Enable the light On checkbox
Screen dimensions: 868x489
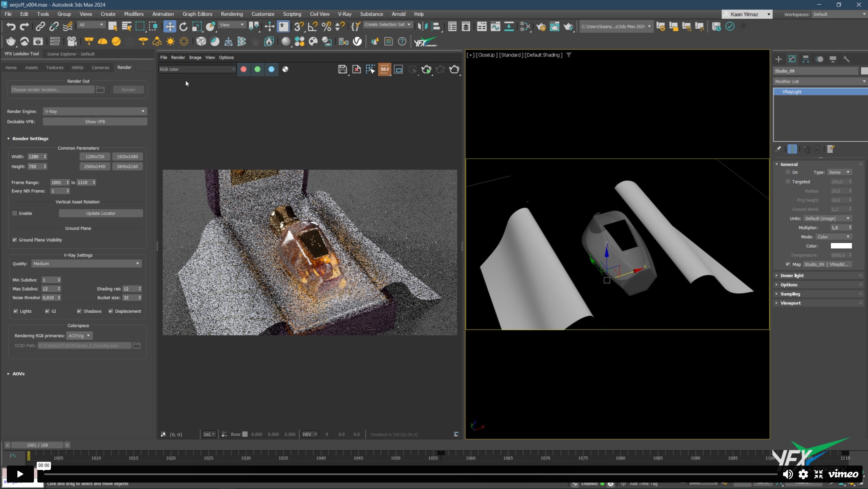coord(788,172)
